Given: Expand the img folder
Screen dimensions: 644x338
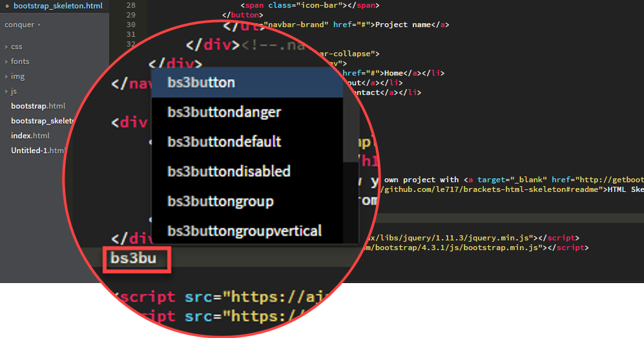Looking at the screenshot, I should click(x=15, y=76).
